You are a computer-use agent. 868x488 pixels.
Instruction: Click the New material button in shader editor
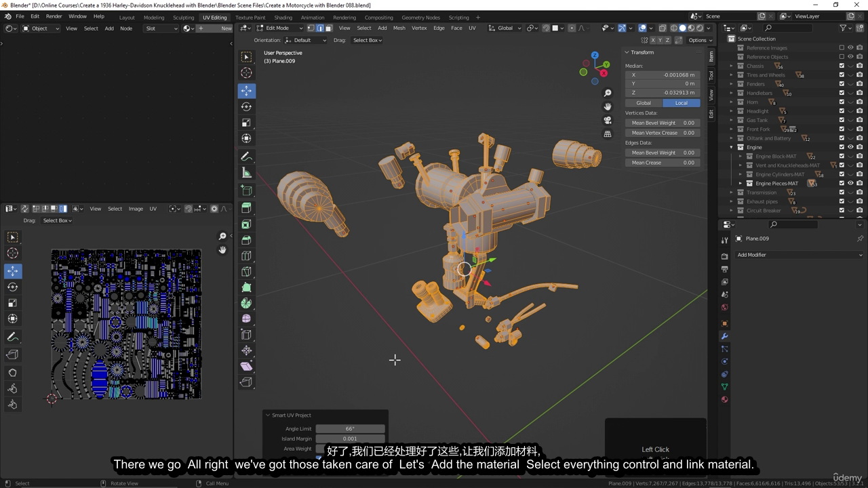pos(215,28)
